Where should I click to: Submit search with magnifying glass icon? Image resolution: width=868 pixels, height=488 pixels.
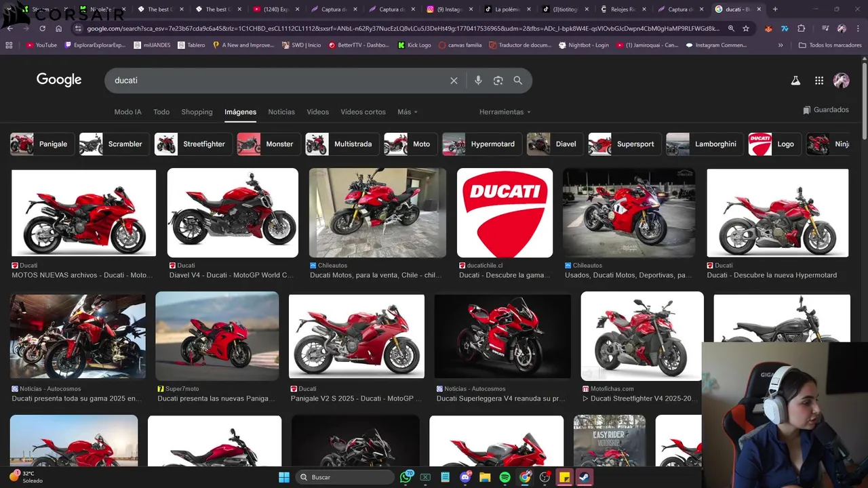(x=518, y=81)
